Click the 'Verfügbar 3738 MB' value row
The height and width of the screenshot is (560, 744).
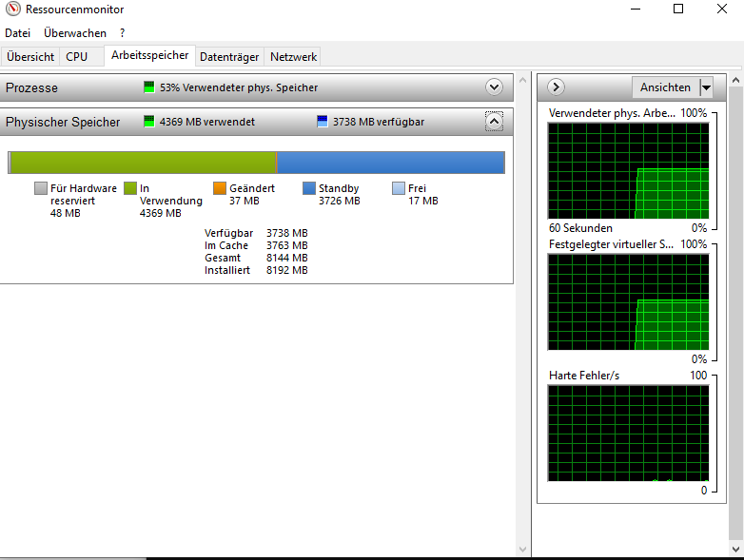pyautogui.click(x=256, y=233)
